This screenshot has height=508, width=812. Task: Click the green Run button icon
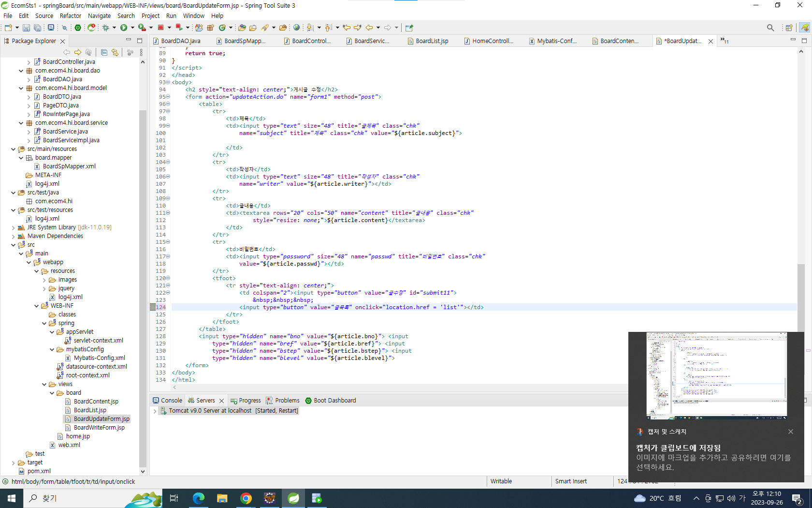(124, 28)
